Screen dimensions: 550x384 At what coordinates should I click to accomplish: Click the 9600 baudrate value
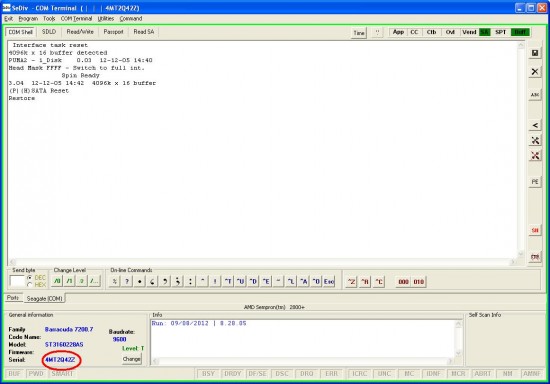(119, 339)
